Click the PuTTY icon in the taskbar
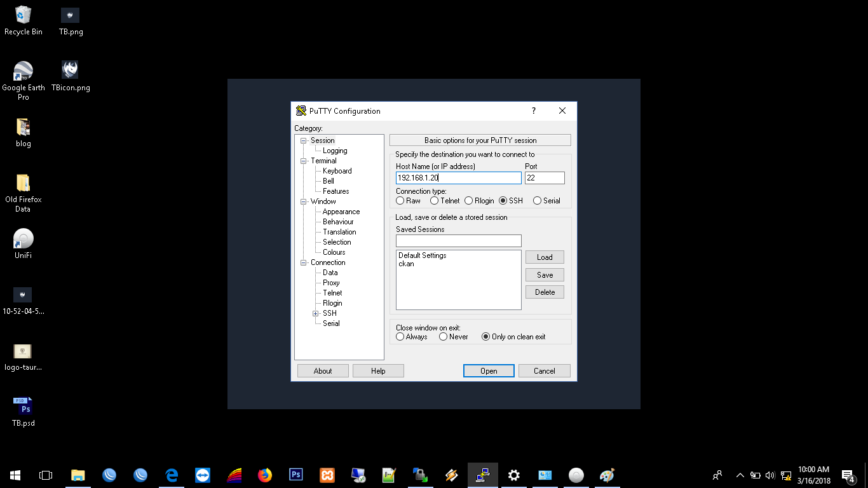The height and width of the screenshot is (488, 868). [x=483, y=475]
